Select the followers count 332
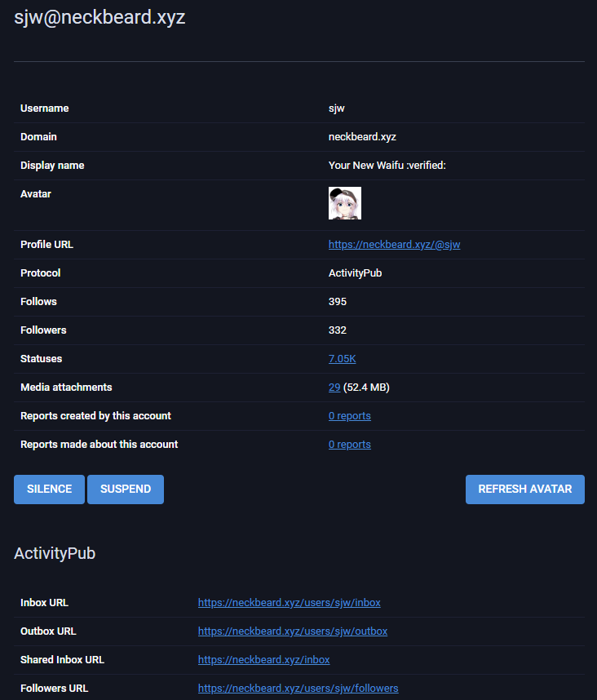The width and height of the screenshot is (597, 700). [x=338, y=330]
